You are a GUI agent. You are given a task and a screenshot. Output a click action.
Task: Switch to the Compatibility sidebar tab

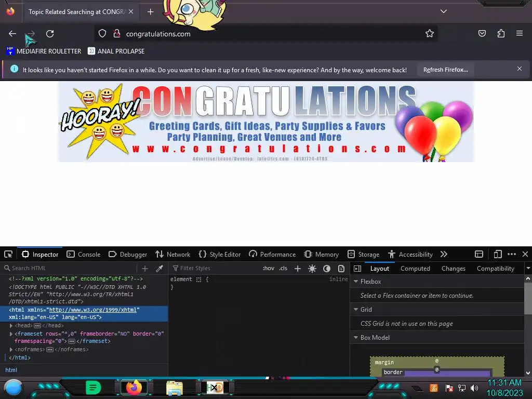(x=495, y=269)
